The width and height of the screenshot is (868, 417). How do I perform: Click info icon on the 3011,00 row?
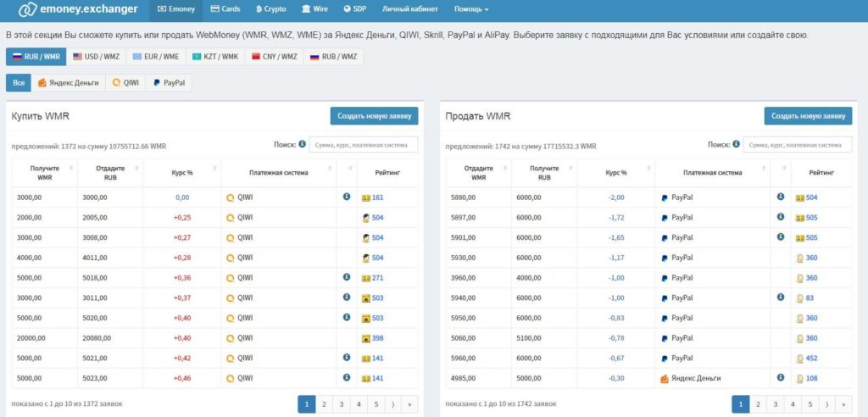347,297
